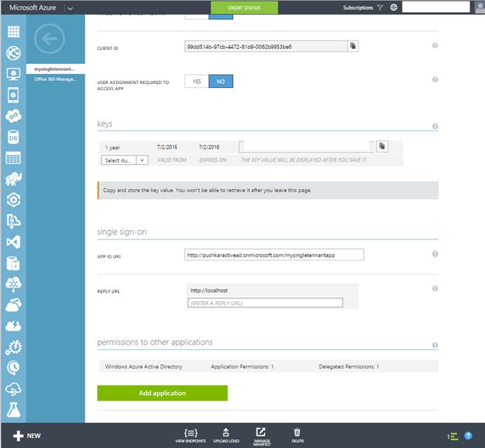Open the help question icon in bottom bar

(x=469, y=436)
